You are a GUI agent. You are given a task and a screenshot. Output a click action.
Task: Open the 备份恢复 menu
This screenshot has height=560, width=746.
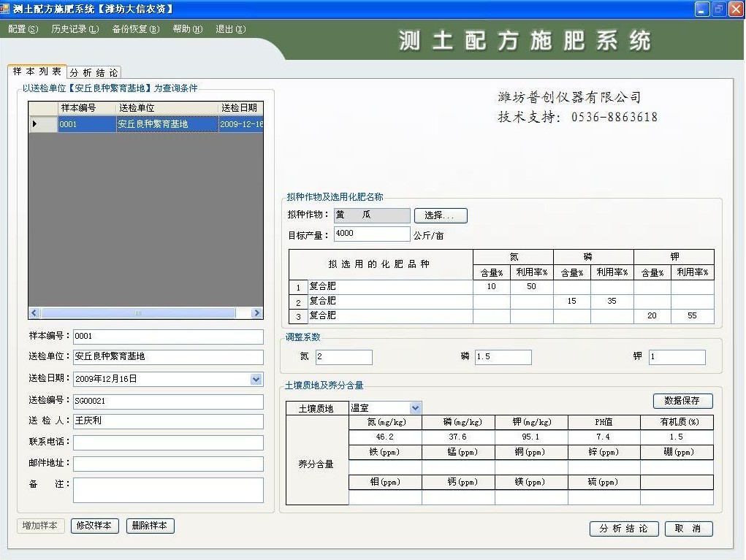tap(135, 29)
